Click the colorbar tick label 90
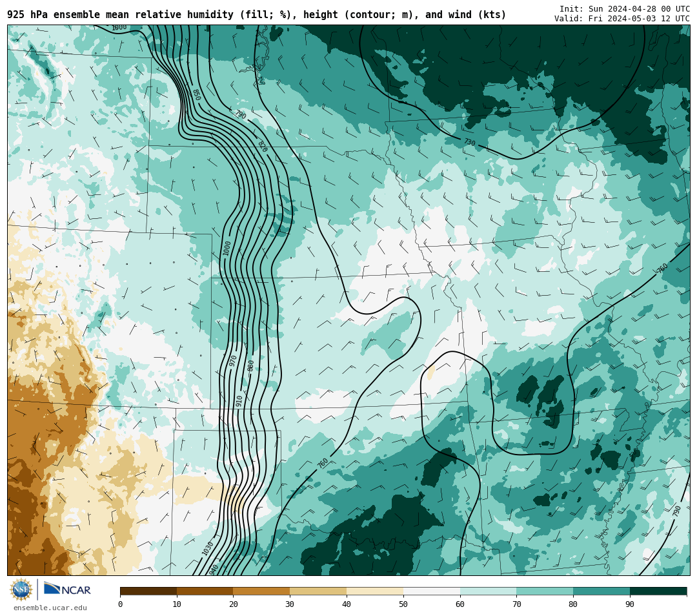 click(x=630, y=604)
